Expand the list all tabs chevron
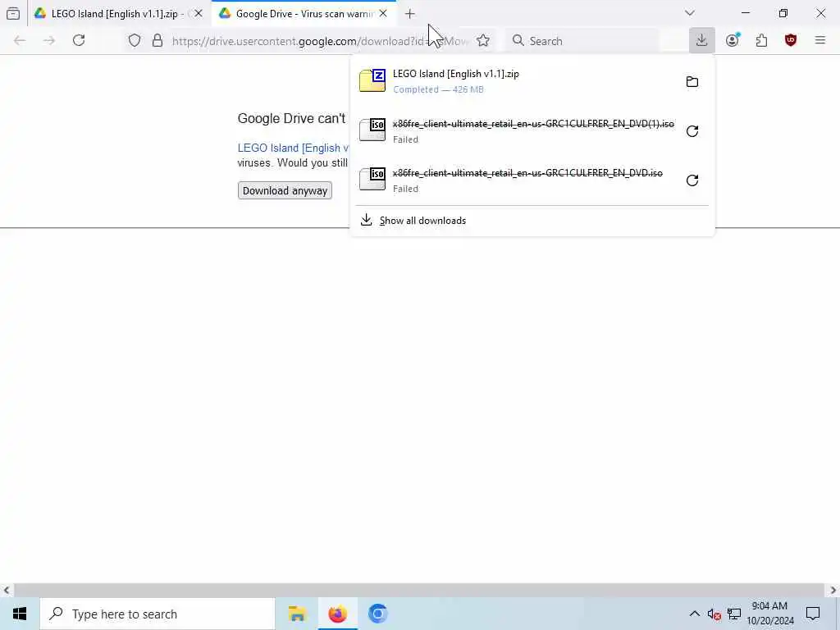 [x=689, y=13]
